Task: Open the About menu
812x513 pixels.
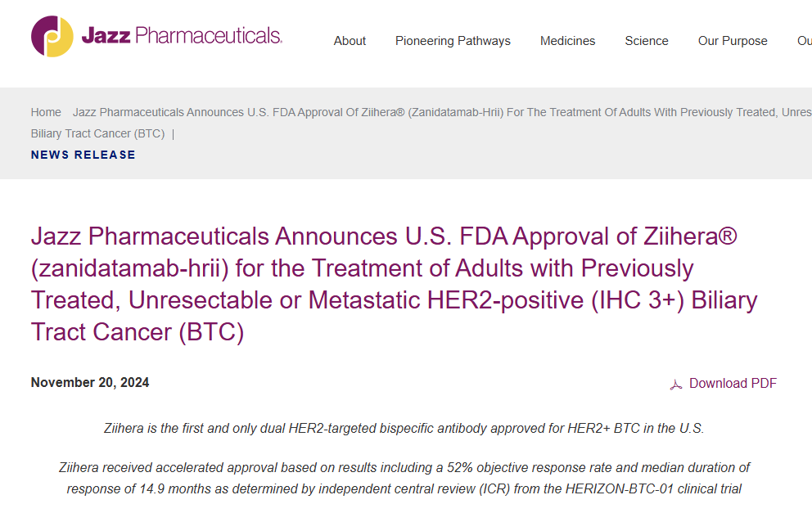Action: point(350,41)
